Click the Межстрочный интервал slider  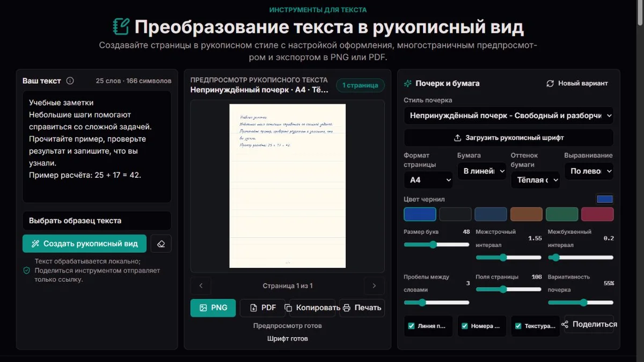click(508, 258)
